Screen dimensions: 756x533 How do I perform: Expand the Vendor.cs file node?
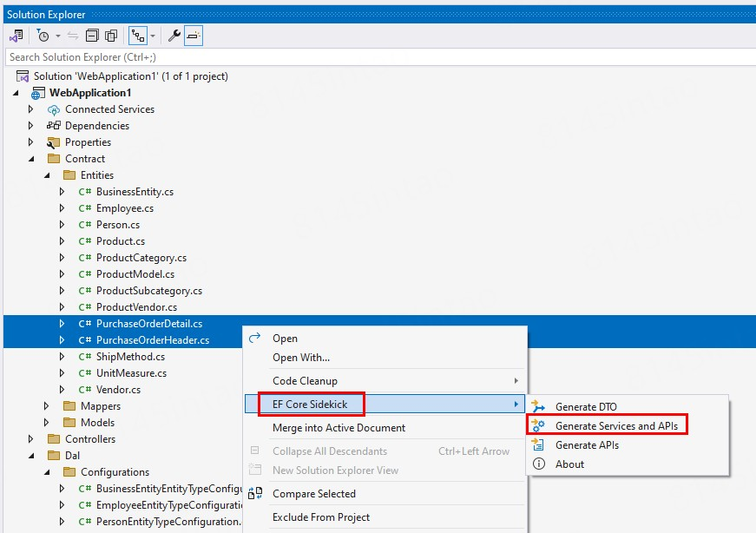pyautogui.click(x=62, y=390)
